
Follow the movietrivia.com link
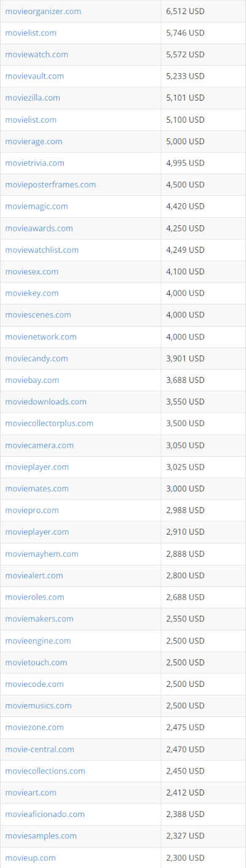[34, 163]
